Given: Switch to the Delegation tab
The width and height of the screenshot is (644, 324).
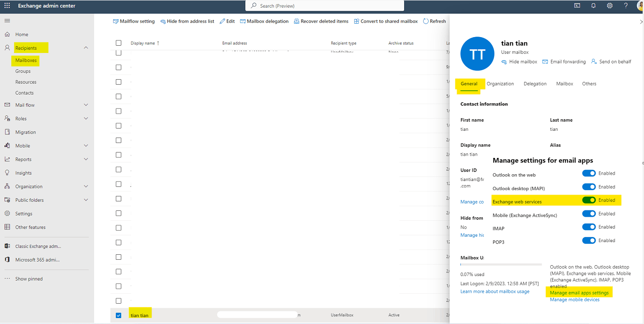Looking at the screenshot, I should click(535, 84).
